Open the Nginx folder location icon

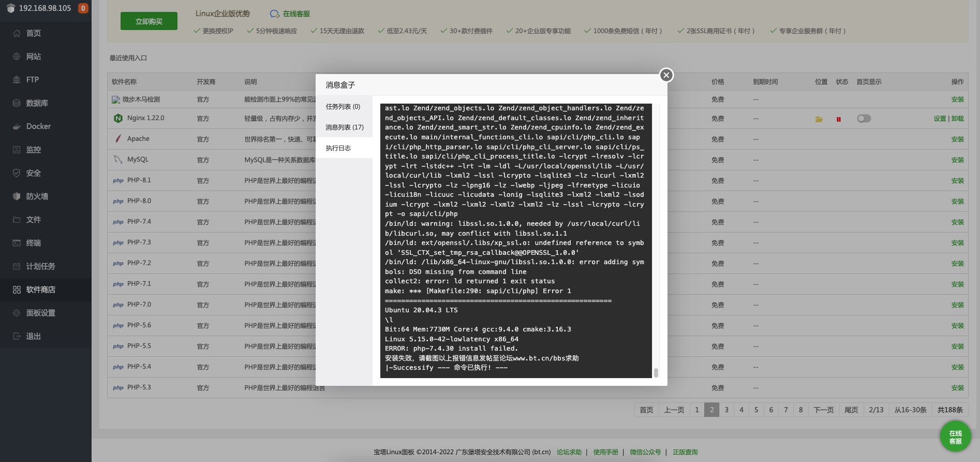pos(819,119)
